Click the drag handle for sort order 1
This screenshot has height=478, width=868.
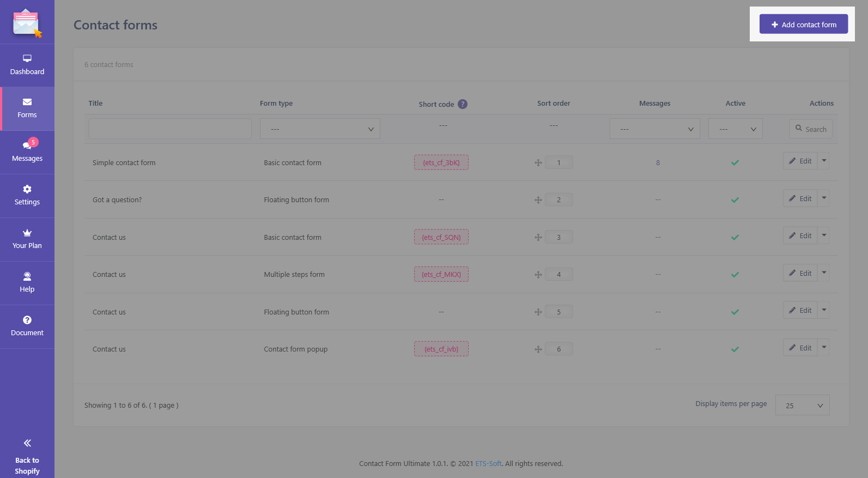(x=538, y=162)
